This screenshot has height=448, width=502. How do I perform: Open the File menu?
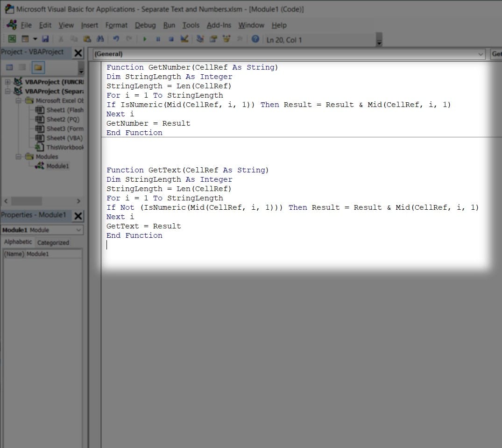point(26,25)
